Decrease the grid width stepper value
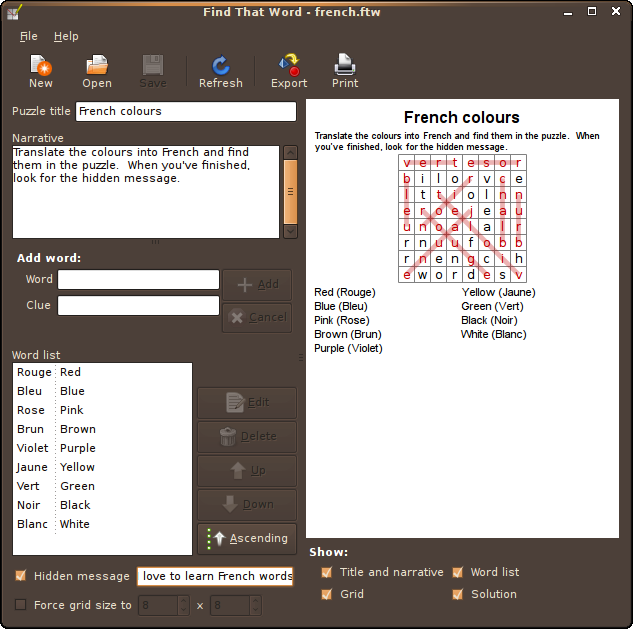Image resolution: width=633 pixels, height=629 pixels. coord(183,610)
